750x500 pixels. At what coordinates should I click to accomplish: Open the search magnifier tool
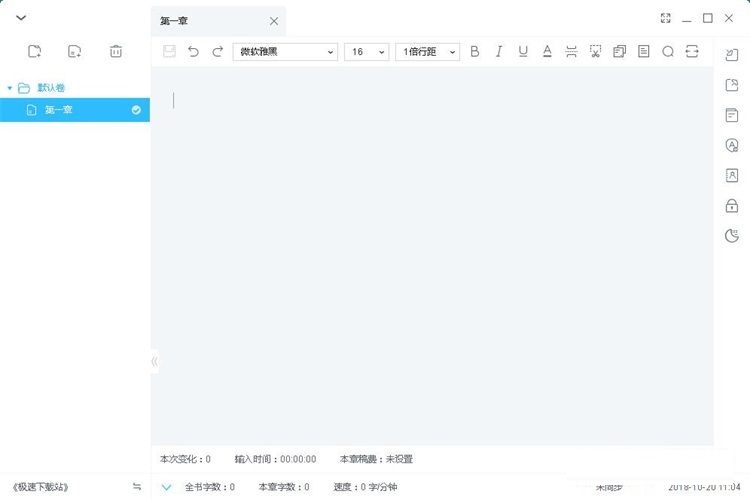tap(668, 51)
